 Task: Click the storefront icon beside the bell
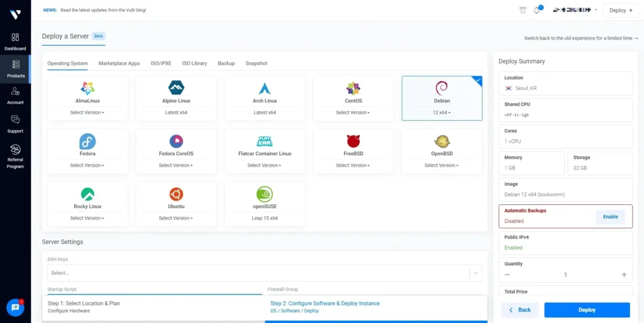(523, 10)
